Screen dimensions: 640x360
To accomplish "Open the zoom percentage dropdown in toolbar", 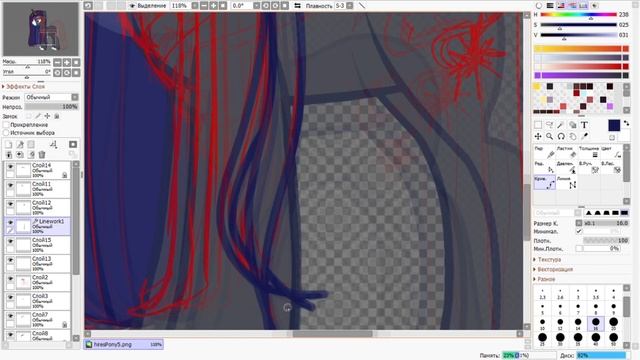I will (x=195, y=6).
